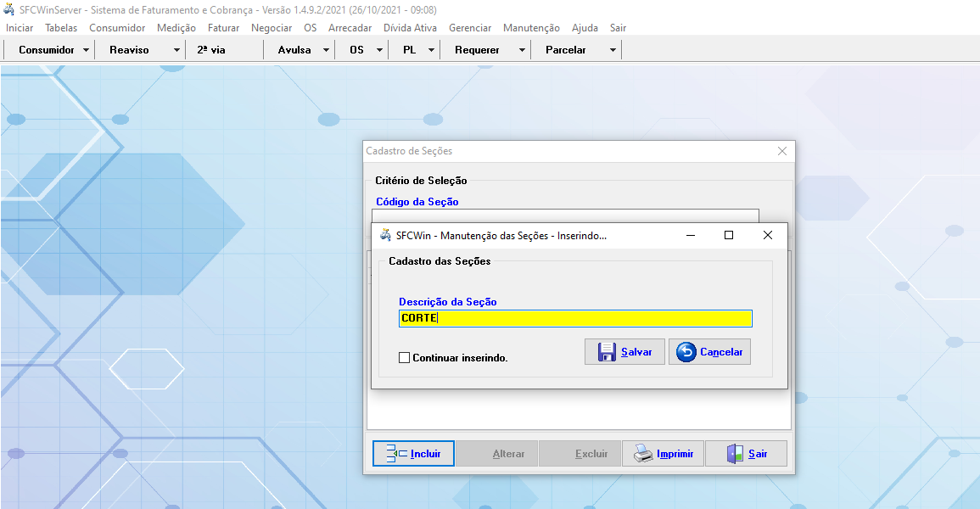980x509 pixels.
Task: Click the Código da Seção input field
Action: click(565, 215)
